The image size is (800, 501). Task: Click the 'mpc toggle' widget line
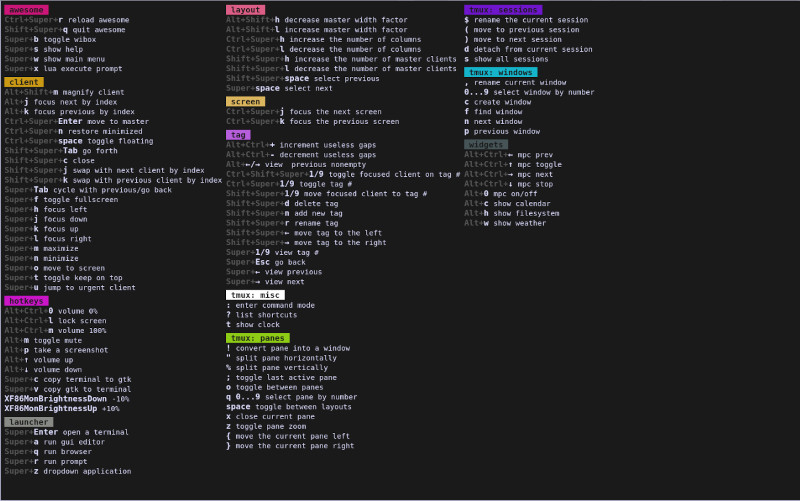(x=513, y=164)
